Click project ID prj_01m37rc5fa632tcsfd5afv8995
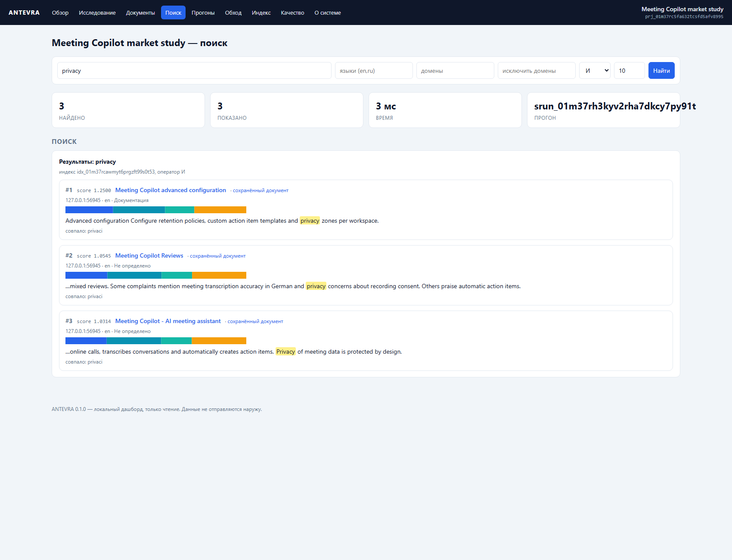 684,17
